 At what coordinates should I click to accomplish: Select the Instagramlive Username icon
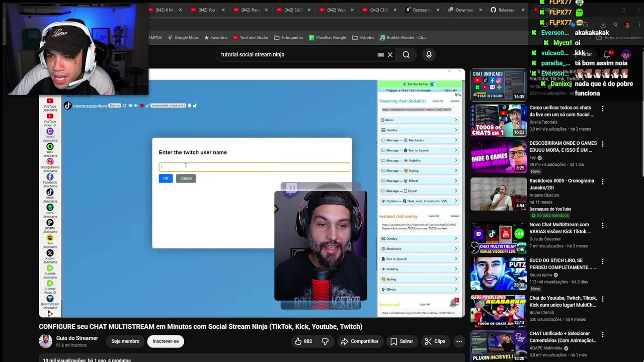coord(50,162)
